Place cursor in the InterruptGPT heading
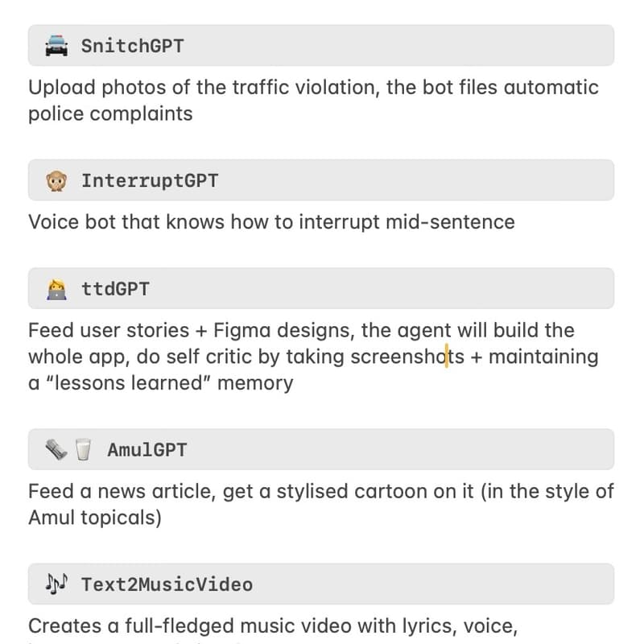Viewport: 644px width, 644px height. click(149, 180)
